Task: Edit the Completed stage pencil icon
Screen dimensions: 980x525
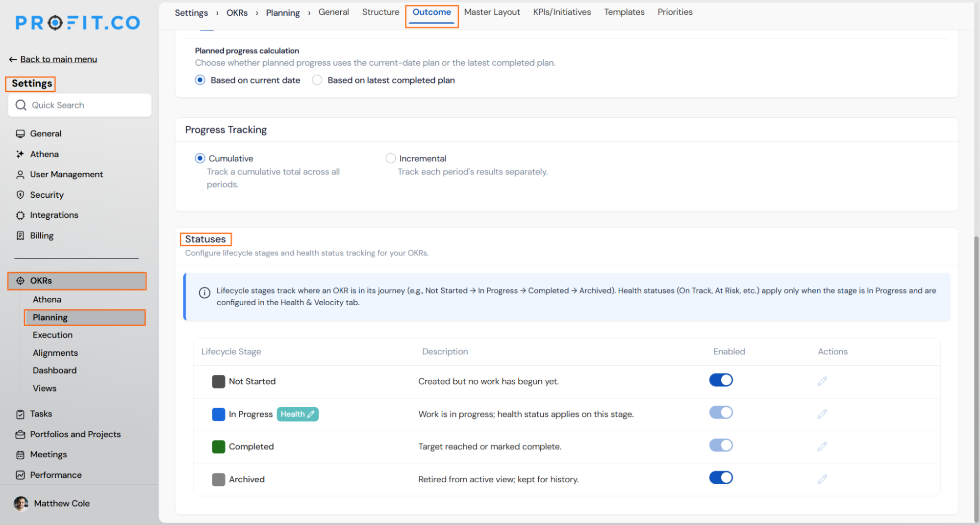Action: pos(822,446)
